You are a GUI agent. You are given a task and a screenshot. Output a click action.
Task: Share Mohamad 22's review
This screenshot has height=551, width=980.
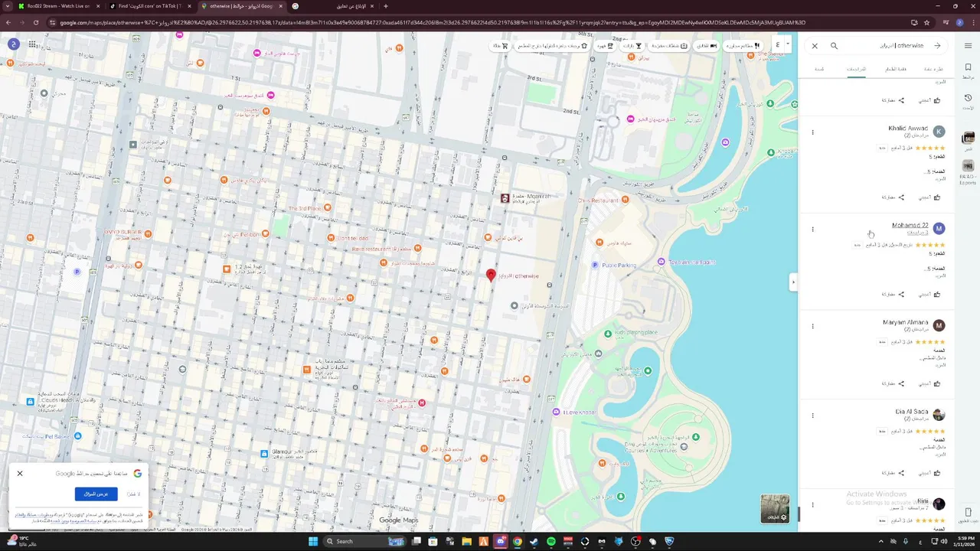(893, 295)
